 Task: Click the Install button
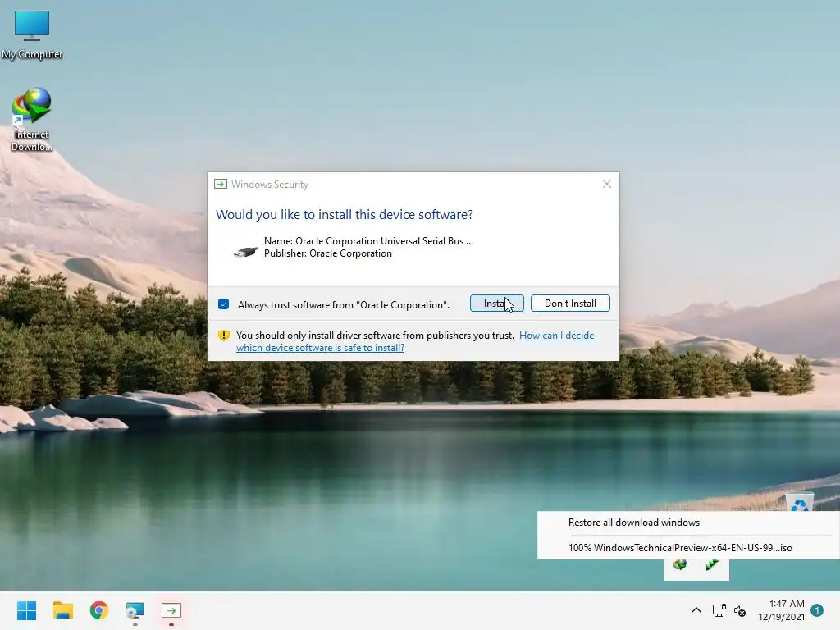tap(496, 304)
